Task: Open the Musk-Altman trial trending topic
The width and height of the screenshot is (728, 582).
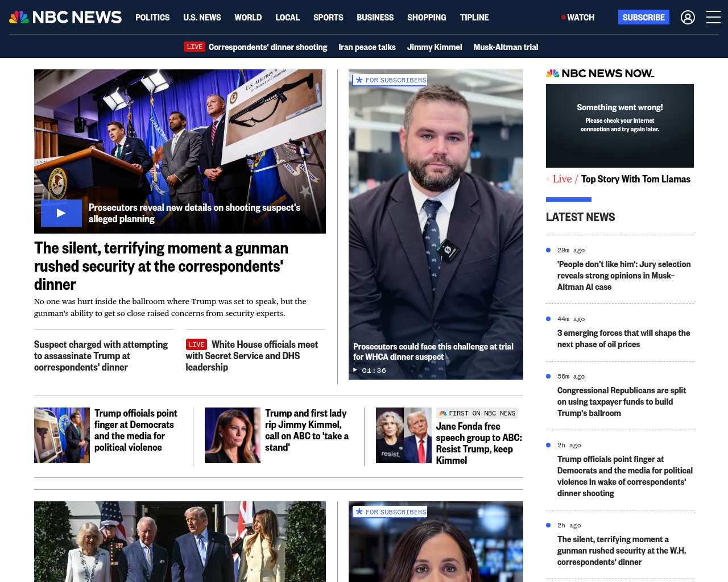Action: point(506,47)
